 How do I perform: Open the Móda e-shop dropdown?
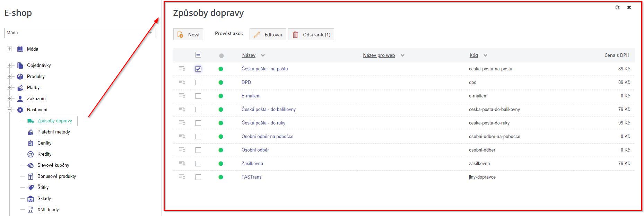pyautogui.click(x=80, y=33)
